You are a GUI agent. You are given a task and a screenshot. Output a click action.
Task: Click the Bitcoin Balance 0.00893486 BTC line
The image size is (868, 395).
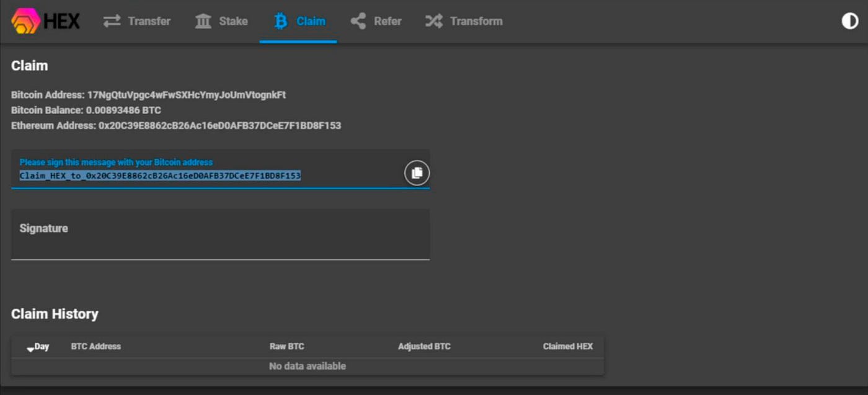click(x=86, y=110)
